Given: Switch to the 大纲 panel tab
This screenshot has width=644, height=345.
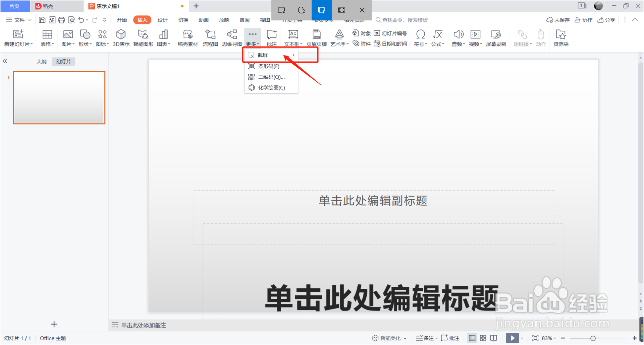Looking at the screenshot, I should tap(42, 62).
